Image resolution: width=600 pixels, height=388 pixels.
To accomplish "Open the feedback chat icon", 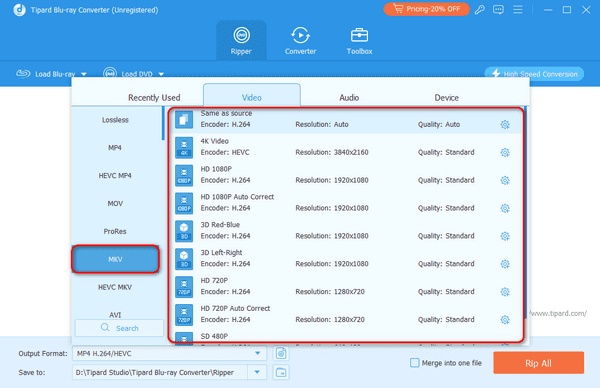I will 498,10.
